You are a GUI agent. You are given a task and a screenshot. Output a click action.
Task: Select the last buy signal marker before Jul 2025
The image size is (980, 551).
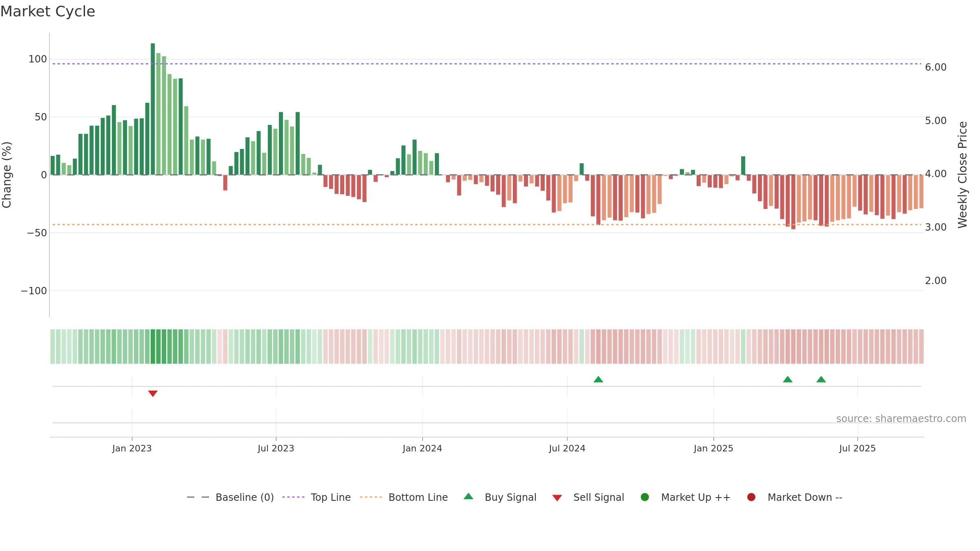[821, 380]
